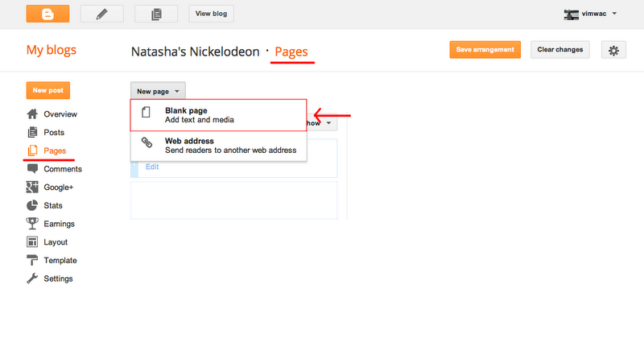This screenshot has width=644, height=363.
Task: Click the Comments speech bubble icon
Action: pyautogui.click(x=32, y=169)
